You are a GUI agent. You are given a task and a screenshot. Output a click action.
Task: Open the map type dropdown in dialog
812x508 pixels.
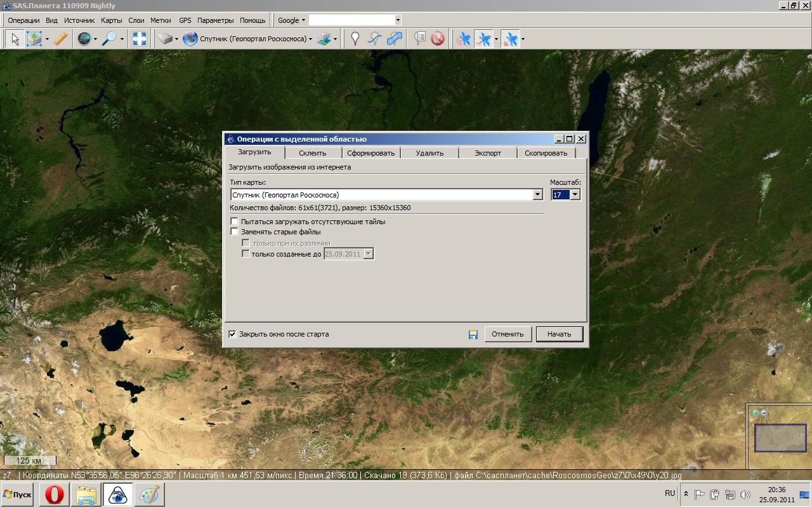point(538,195)
